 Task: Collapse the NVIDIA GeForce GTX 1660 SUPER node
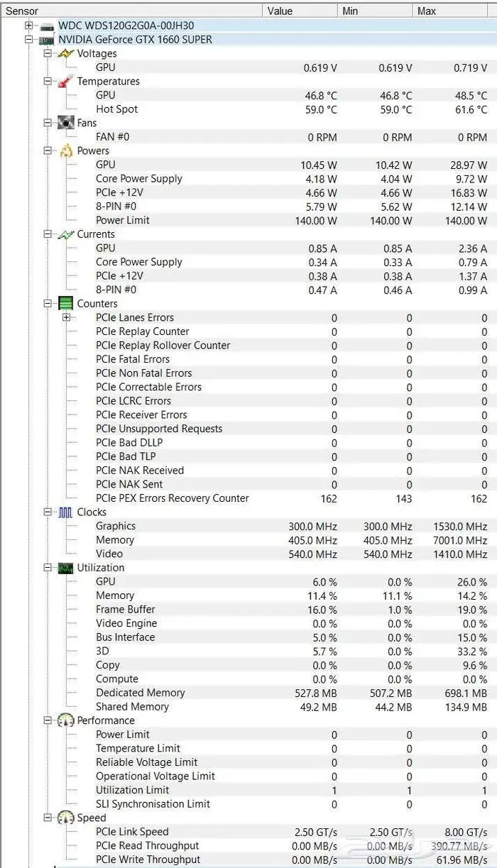tap(28, 40)
